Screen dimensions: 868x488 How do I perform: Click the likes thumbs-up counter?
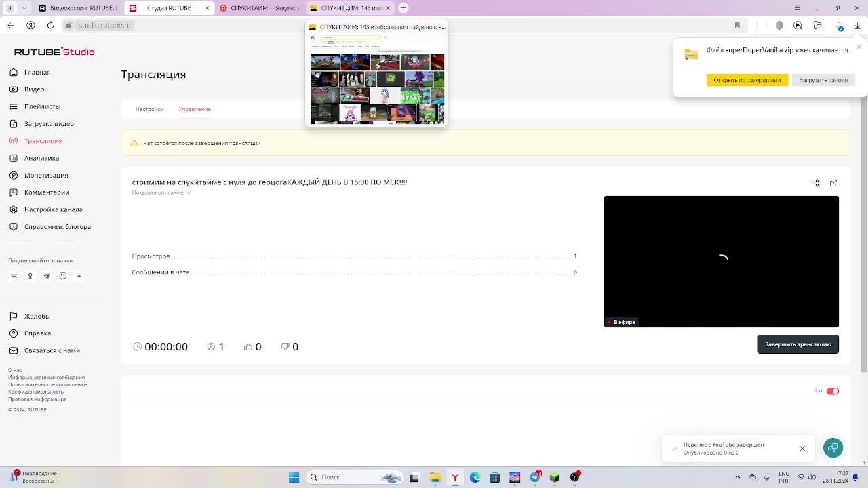[252, 346]
